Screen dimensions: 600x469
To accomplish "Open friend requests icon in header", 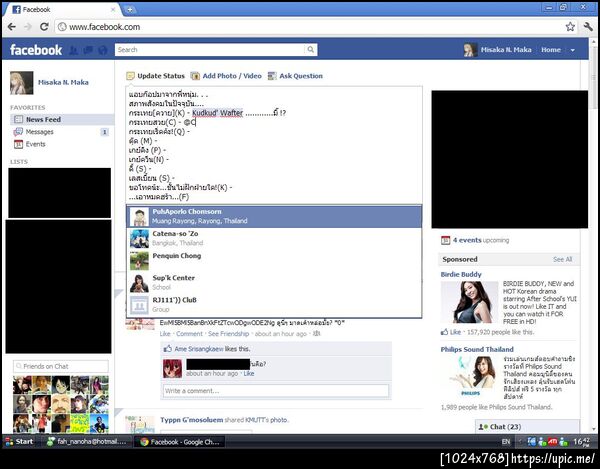I will [73, 50].
